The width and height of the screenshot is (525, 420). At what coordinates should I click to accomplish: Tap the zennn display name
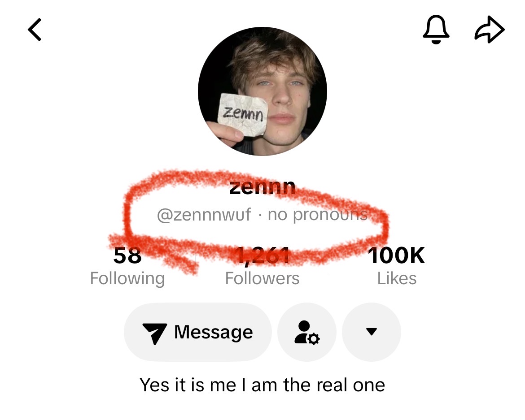(x=262, y=187)
